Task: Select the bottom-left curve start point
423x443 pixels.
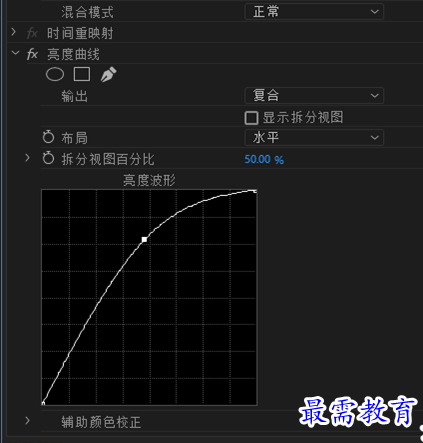Action: click(x=43, y=403)
